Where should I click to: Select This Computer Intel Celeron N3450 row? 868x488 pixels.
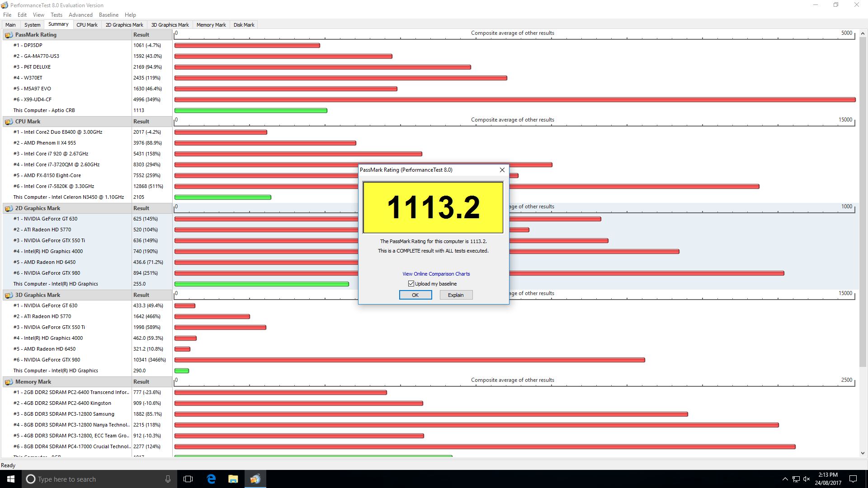[x=88, y=197]
